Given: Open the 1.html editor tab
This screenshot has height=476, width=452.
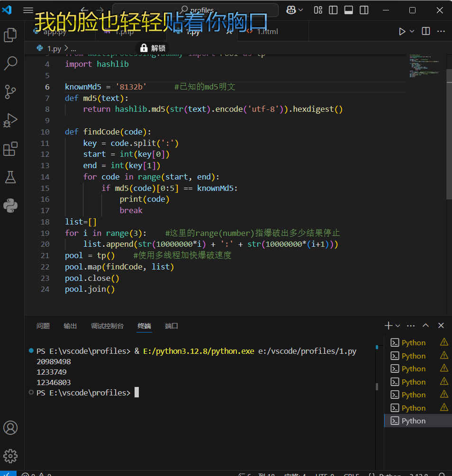Looking at the screenshot, I should coord(267,32).
